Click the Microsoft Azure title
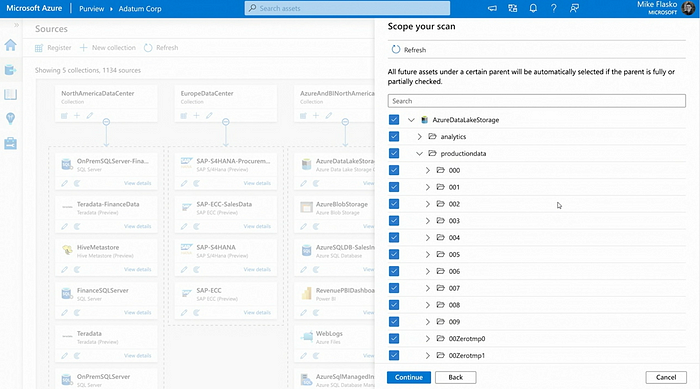Viewport: 700px width, 389px height. [34, 8]
